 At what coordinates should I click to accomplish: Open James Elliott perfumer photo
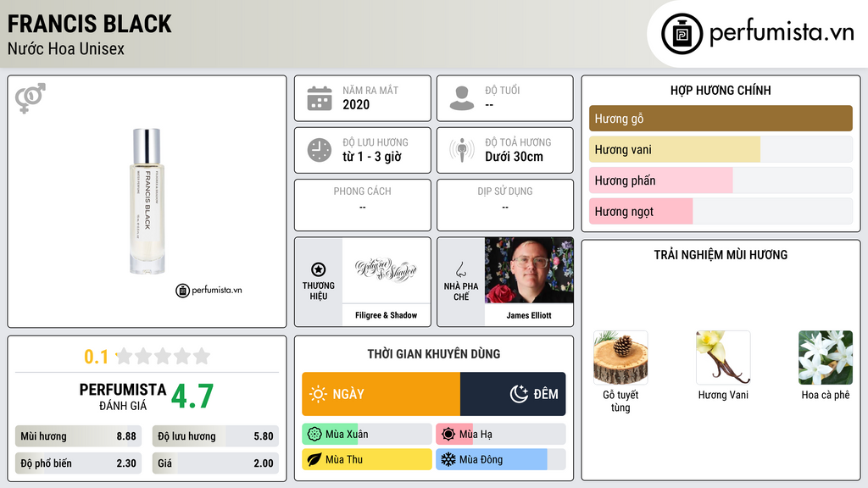529,270
